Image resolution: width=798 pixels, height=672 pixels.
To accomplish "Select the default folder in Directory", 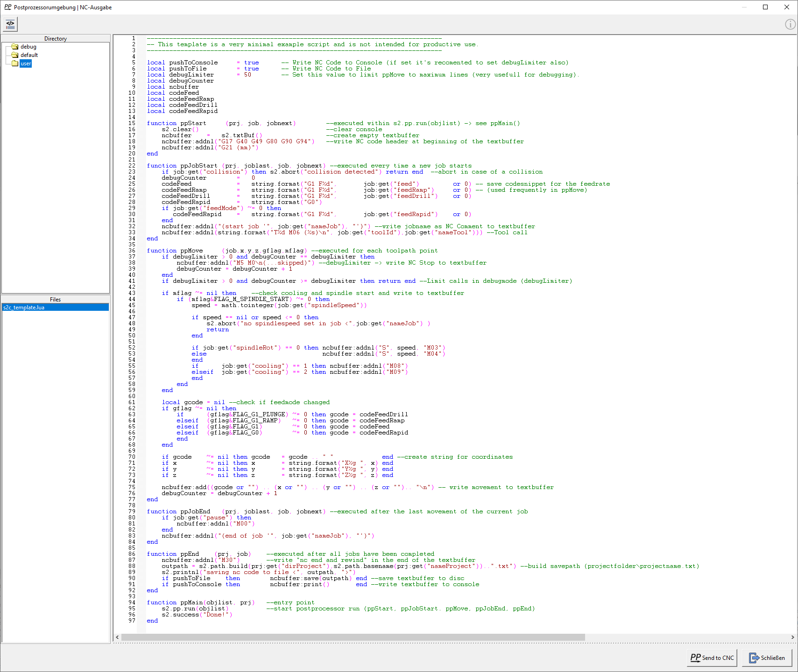I will point(29,55).
